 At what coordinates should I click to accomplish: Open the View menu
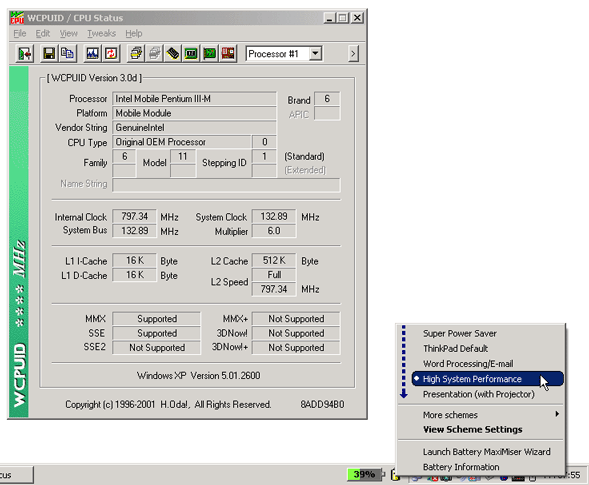68,33
